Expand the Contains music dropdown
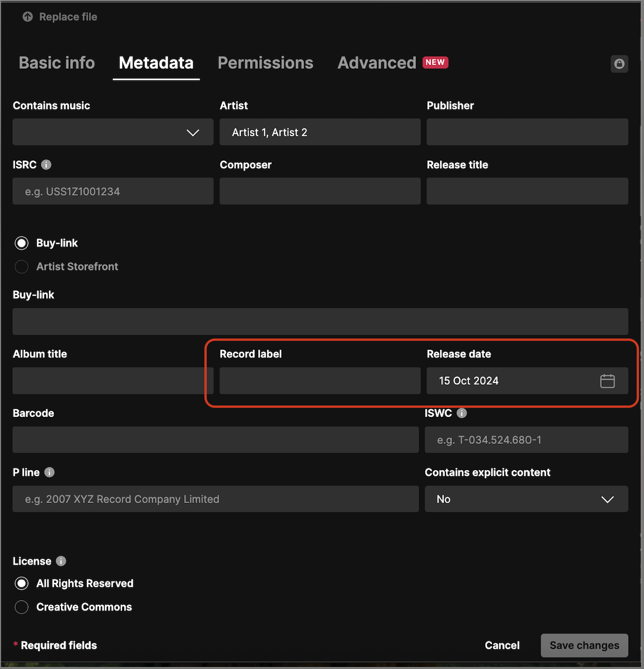Image resolution: width=644 pixels, height=669 pixels. [113, 132]
